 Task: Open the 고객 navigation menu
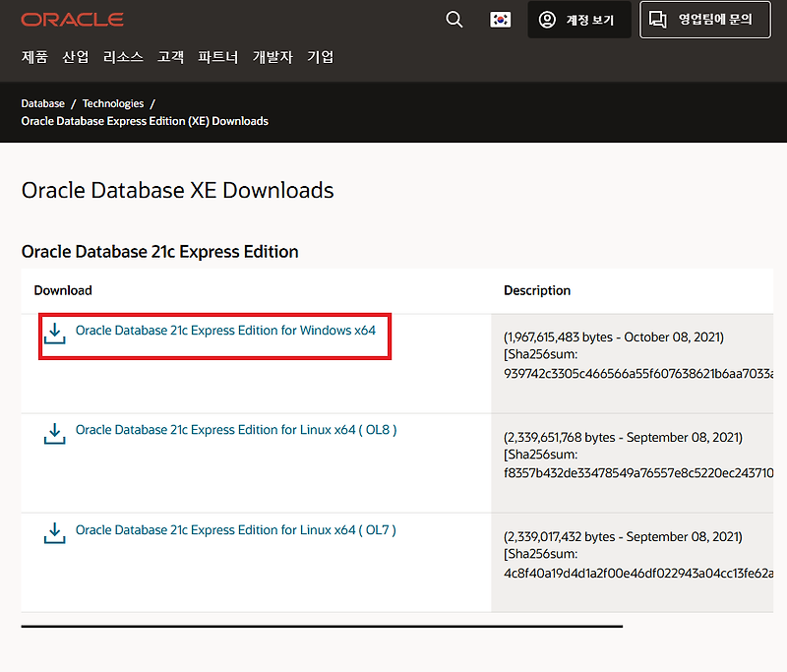click(170, 57)
